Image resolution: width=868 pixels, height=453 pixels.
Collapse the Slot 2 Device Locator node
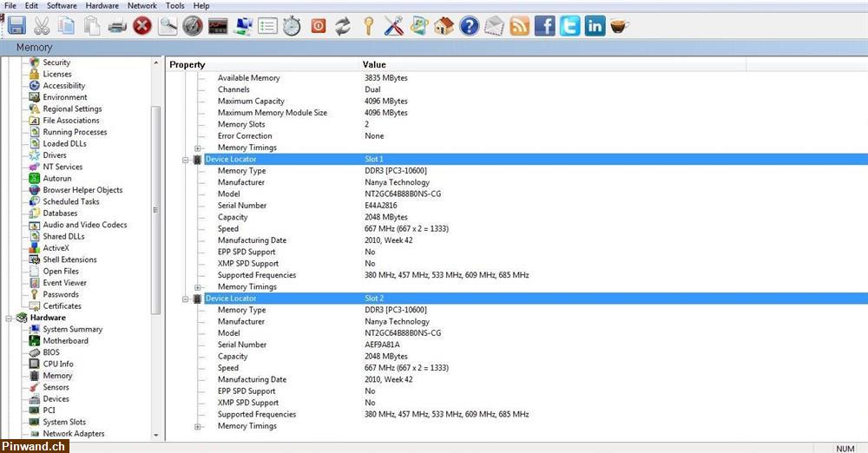click(186, 299)
